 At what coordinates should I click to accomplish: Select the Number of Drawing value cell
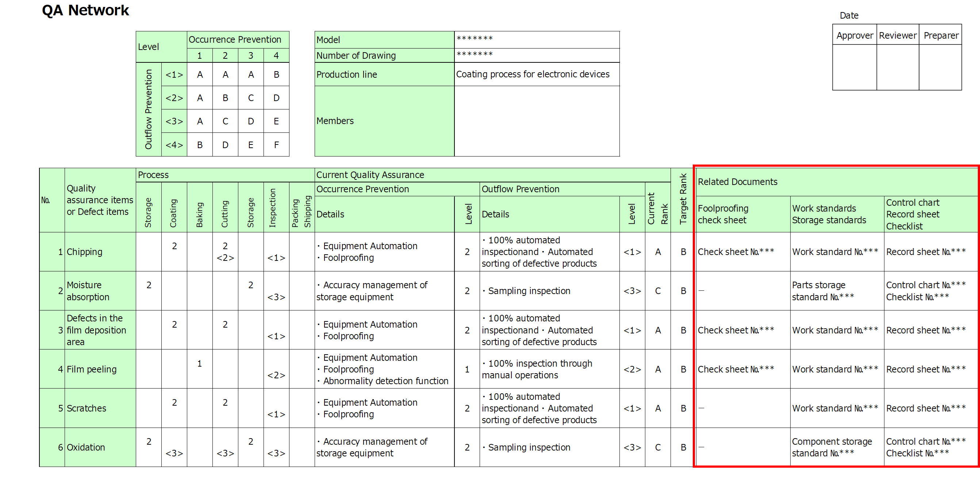pos(537,55)
